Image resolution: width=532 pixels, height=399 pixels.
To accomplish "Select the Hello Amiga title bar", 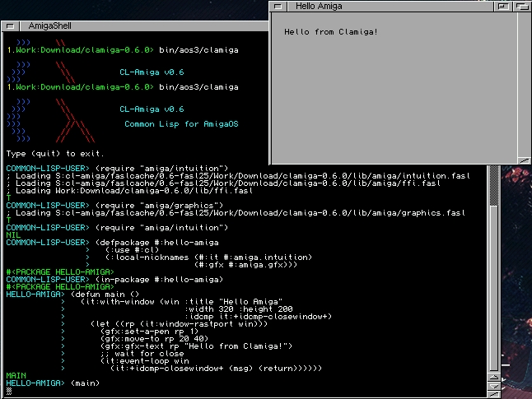I will [x=390, y=7].
